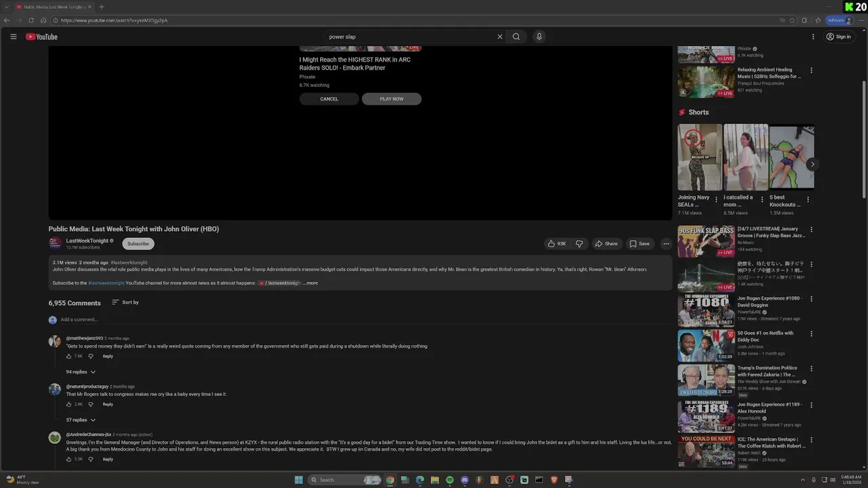Expand the description with ...more

311,283
